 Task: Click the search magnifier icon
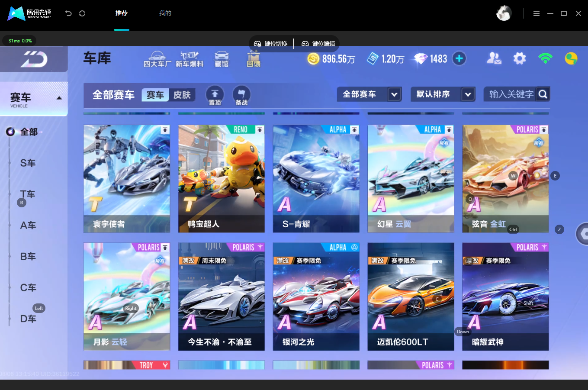click(x=543, y=94)
